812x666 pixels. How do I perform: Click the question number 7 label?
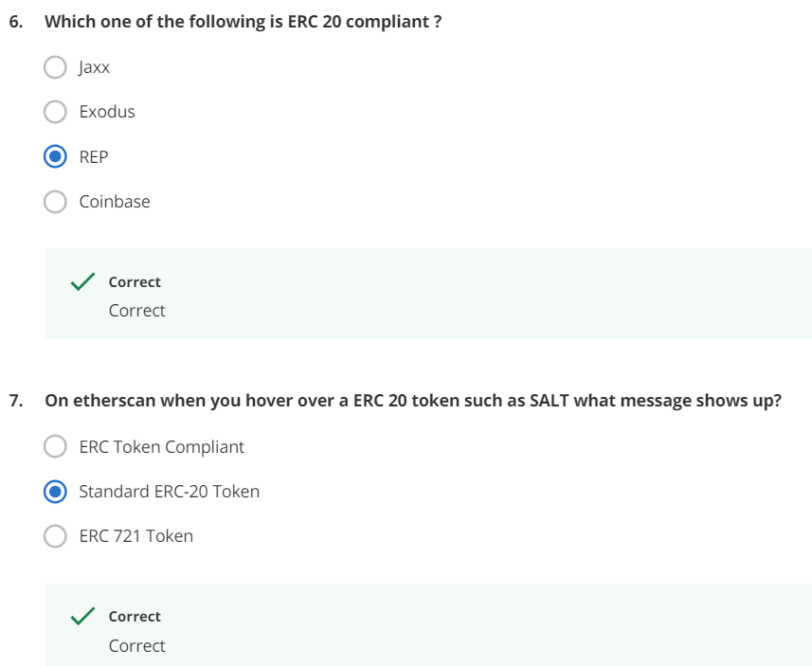[15, 401]
